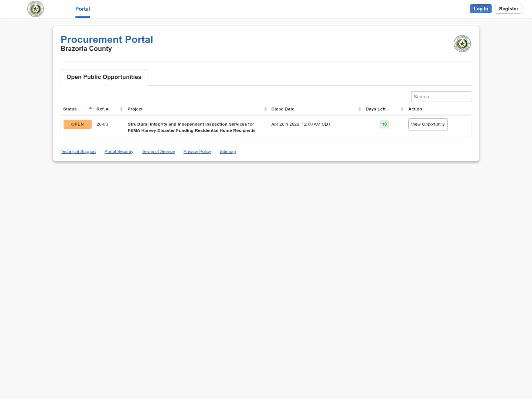Toggle ascending sort on the Project column
Screen dimensions: 532x399
(265, 109)
